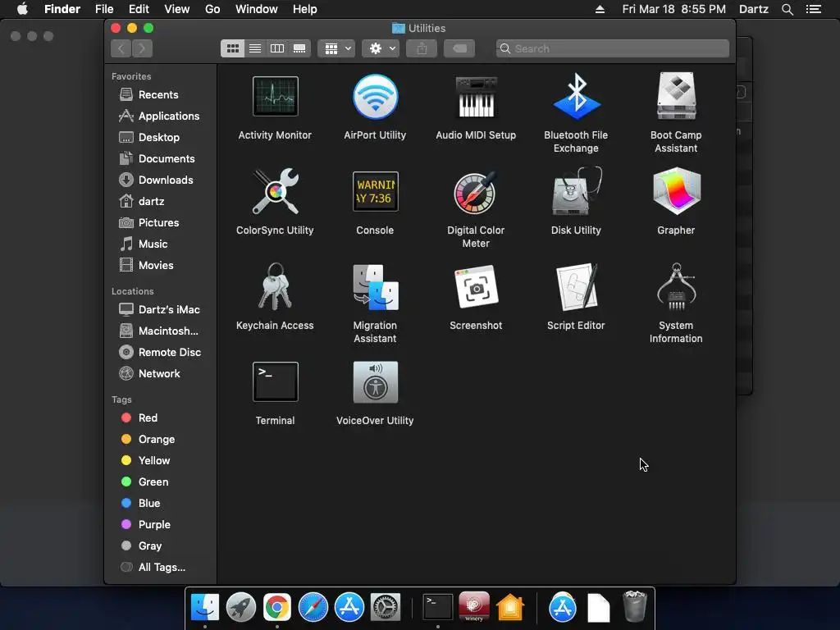The height and width of the screenshot is (630, 840).
Task: Select Network location in sidebar
Action: point(159,374)
